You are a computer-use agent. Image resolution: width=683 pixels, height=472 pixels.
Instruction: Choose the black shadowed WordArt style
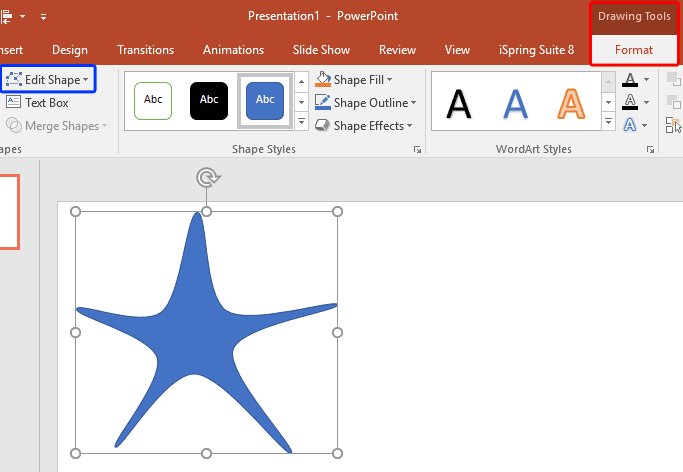[x=459, y=103]
